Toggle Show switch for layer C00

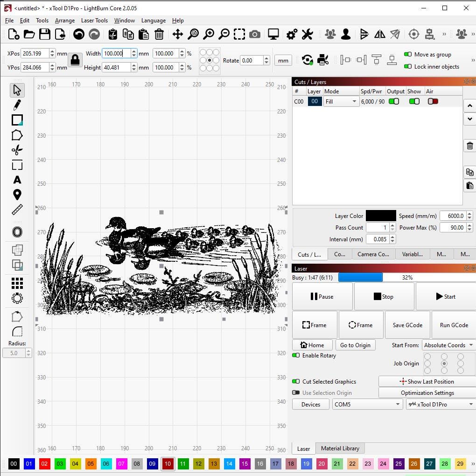click(x=414, y=101)
